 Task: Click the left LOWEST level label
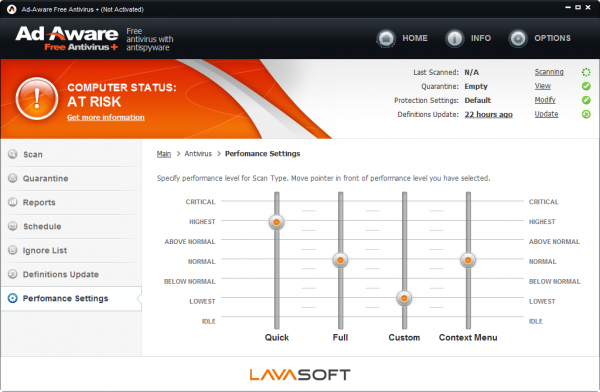pos(202,301)
